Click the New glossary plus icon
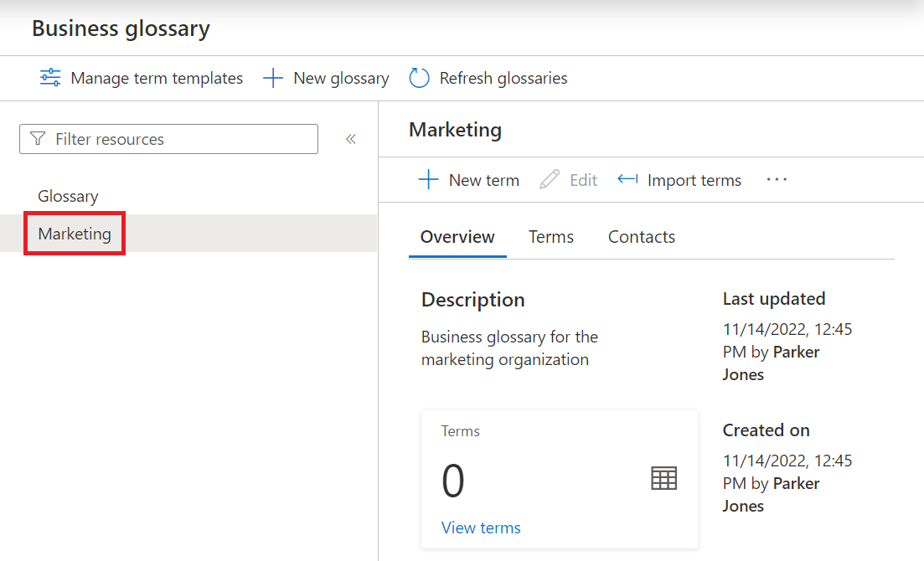 tap(273, 78)
